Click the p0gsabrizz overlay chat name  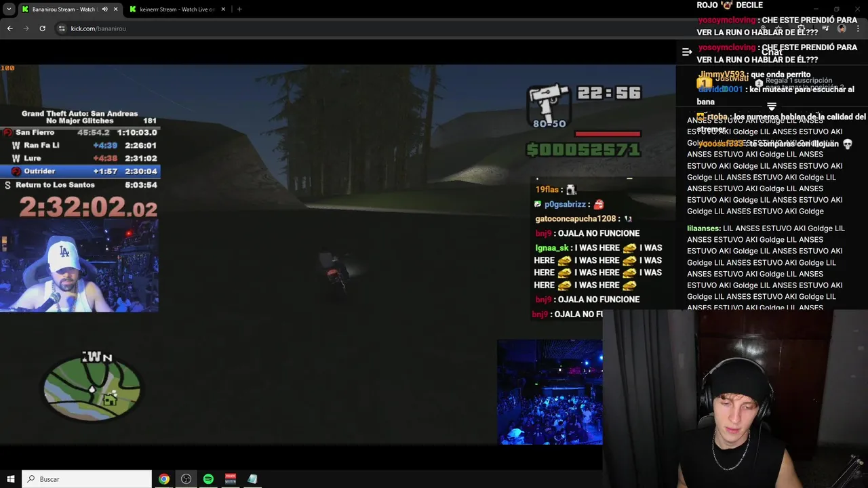(565, 204)
